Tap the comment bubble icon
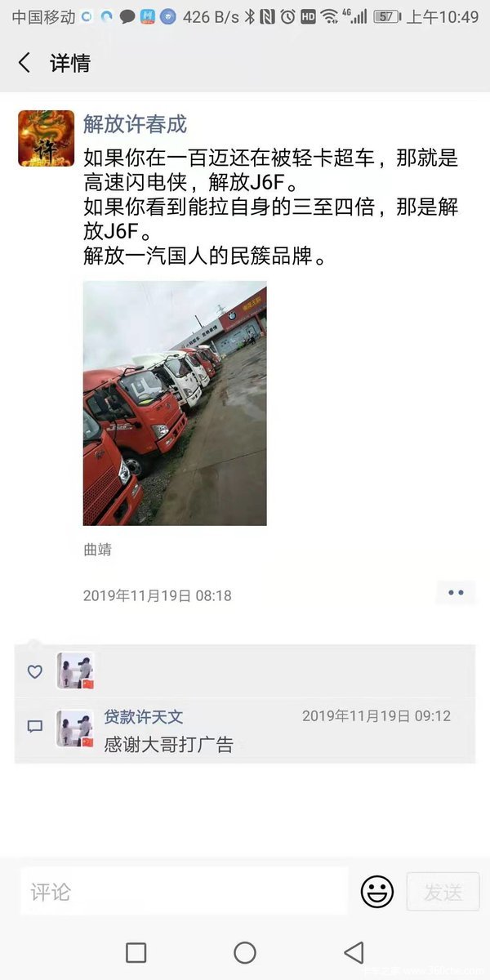This screenshot has height=980, width=490. click(x=35, y=725)
